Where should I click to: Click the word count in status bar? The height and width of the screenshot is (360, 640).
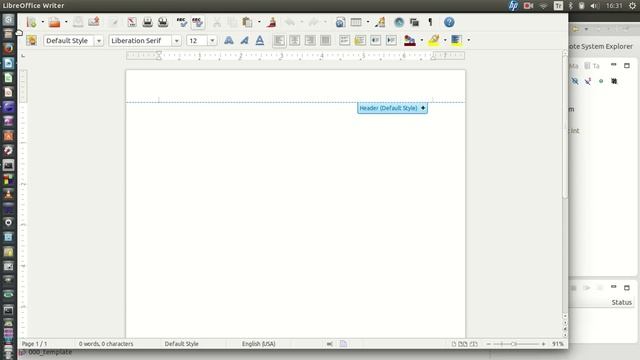coord(106,344)
